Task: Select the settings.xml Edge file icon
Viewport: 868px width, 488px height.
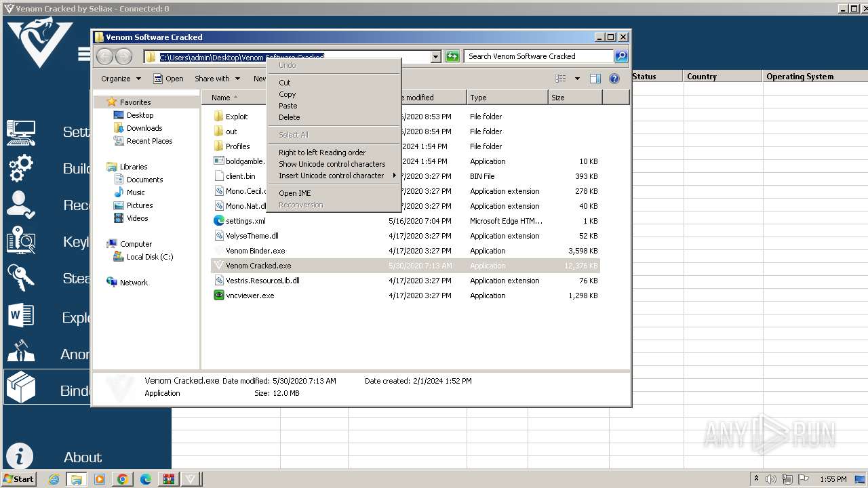Action: tap(218, 221)
